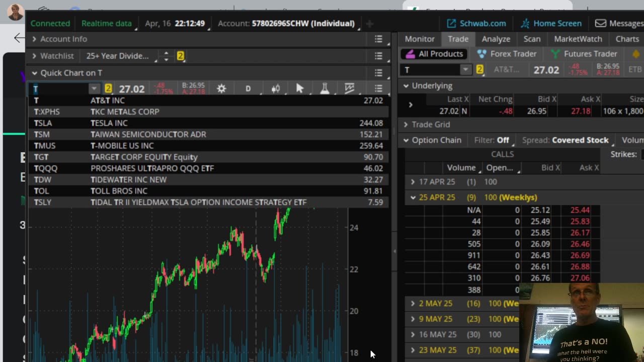644x362 pixels.
Task: Open the chart toolbar's list menu icon
Action: click(x=378, y=89)
